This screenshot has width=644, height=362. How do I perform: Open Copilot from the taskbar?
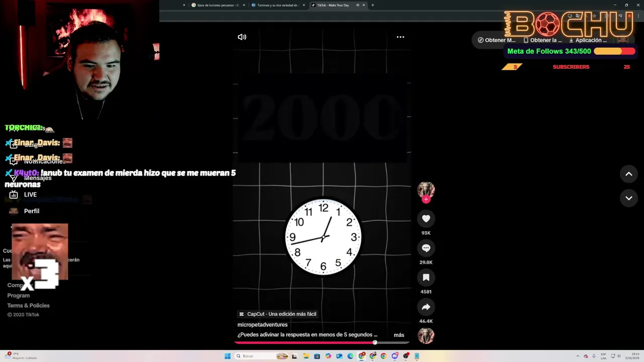click(328, 356)
